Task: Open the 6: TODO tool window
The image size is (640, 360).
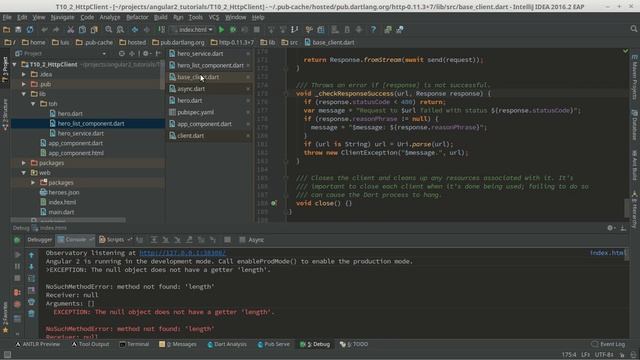Action: point(354,344)
